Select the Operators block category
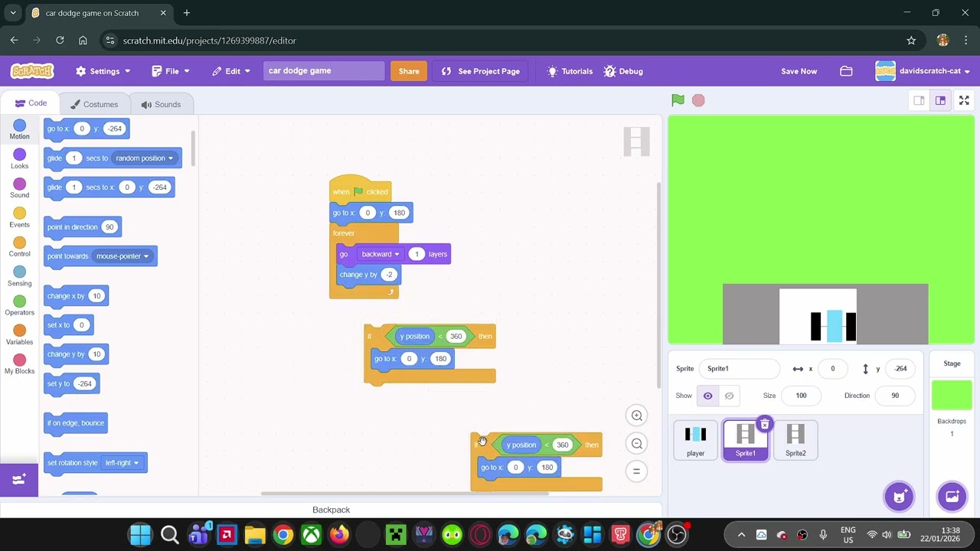The image size is (980, 551). [x=20, y=306]
